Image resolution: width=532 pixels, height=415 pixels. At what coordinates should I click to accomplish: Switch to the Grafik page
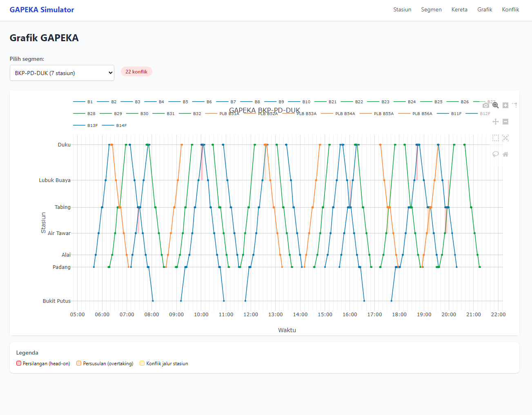485,9
